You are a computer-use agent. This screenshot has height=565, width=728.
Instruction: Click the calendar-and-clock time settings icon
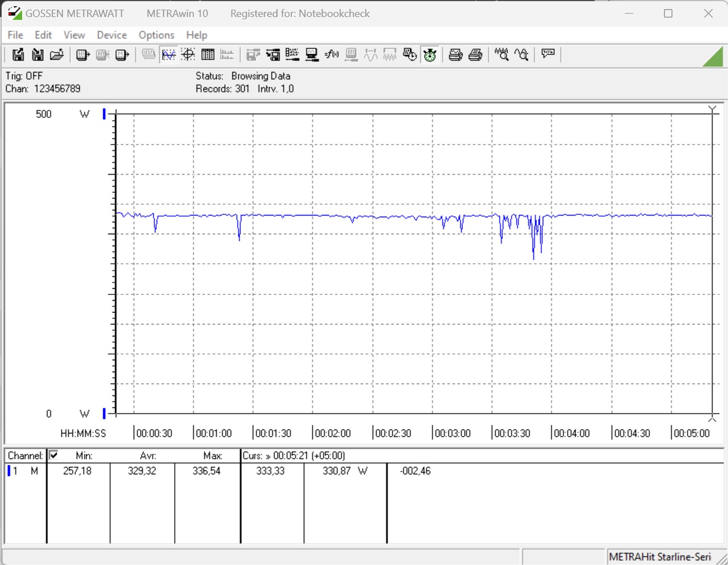pyautogui.click(x=409, y=54)
